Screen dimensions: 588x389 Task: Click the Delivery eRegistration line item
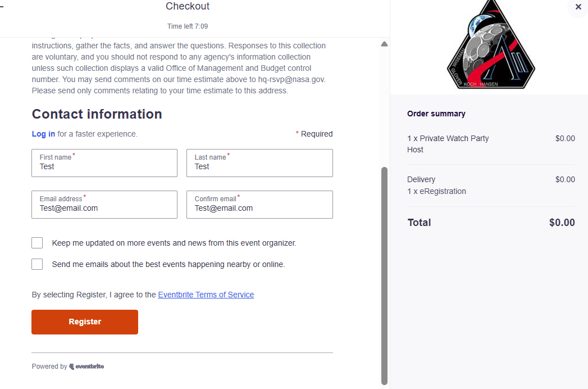[436, 186]
